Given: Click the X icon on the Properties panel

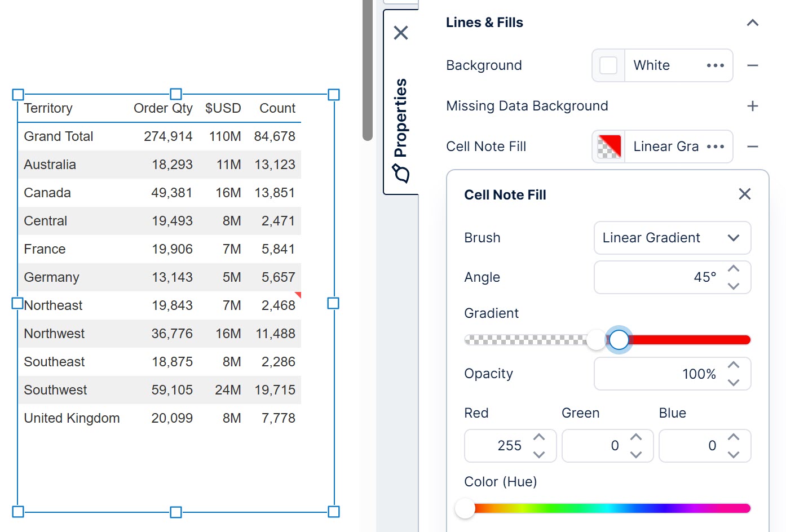Looking at the screenshot, I should (400, 33).
